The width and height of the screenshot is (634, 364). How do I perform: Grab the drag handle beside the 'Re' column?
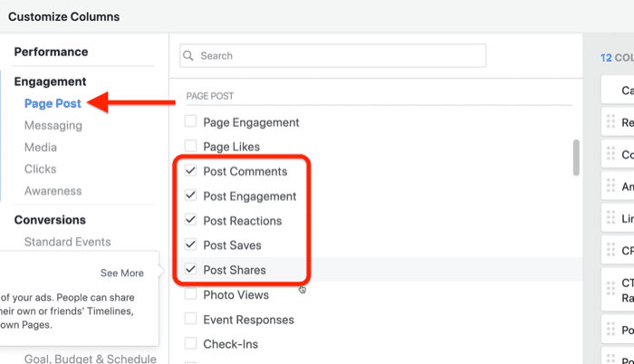(x=610, y=122)
